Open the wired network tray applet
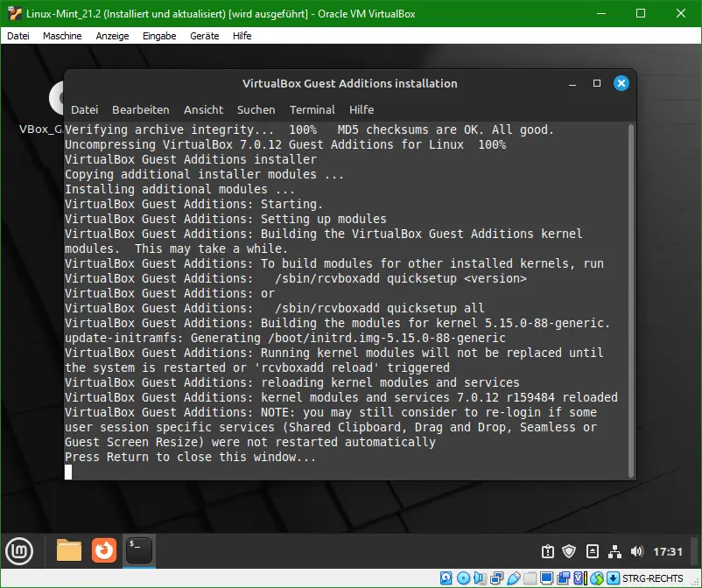Viewport: 702px width, 588px height. click(614, 552)
